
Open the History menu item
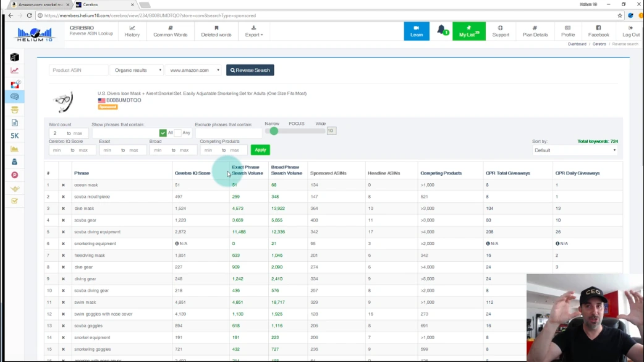pos(132,32)
